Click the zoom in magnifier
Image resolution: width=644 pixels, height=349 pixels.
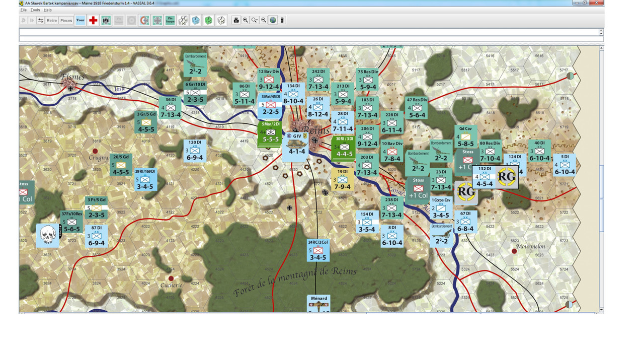(x=245, y=20)
